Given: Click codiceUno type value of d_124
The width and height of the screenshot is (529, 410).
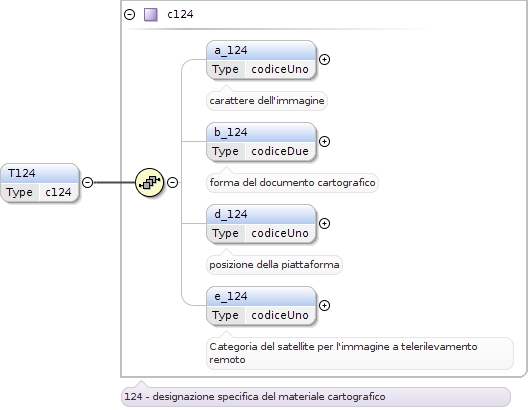Looking at the screenshot, I should pos(280,234).
